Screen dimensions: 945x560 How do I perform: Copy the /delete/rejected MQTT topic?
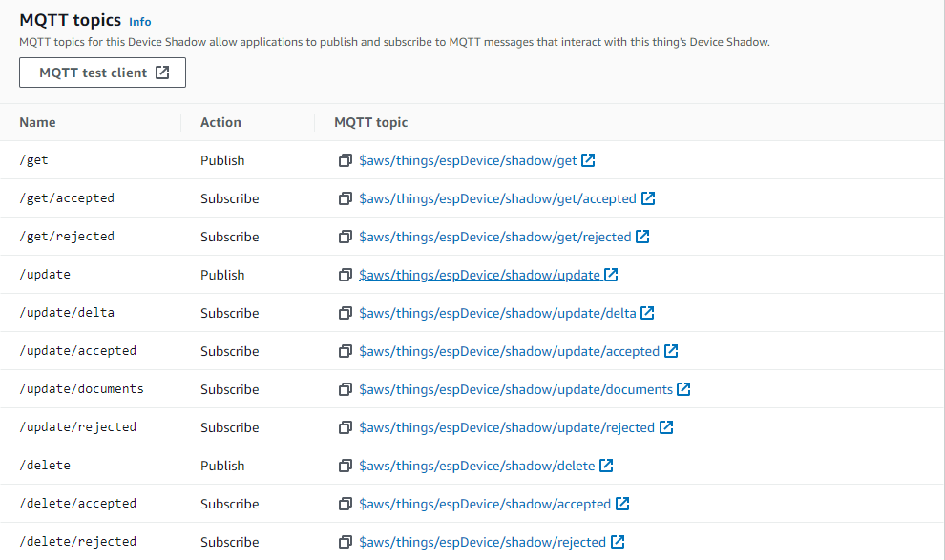345,542
